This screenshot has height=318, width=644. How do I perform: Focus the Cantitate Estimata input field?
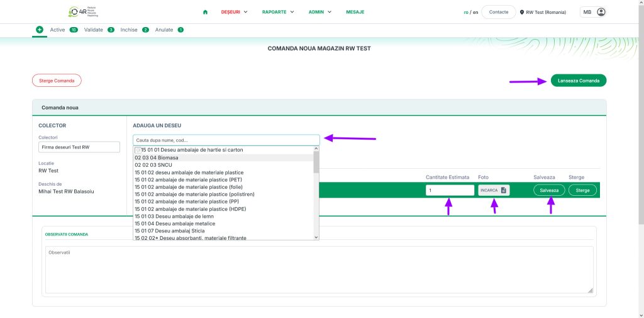coord(450,190)
